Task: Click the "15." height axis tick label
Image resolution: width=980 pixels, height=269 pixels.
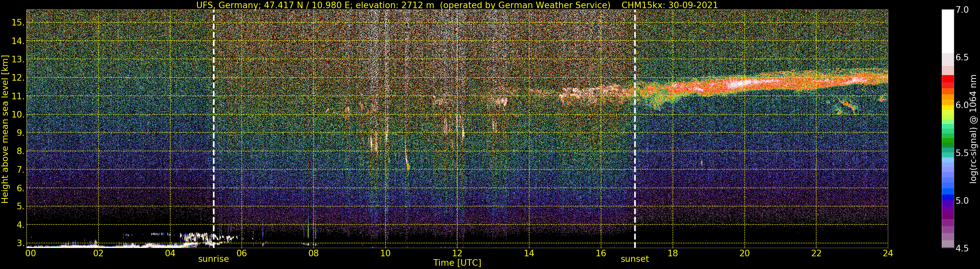Action: [18, 23]
